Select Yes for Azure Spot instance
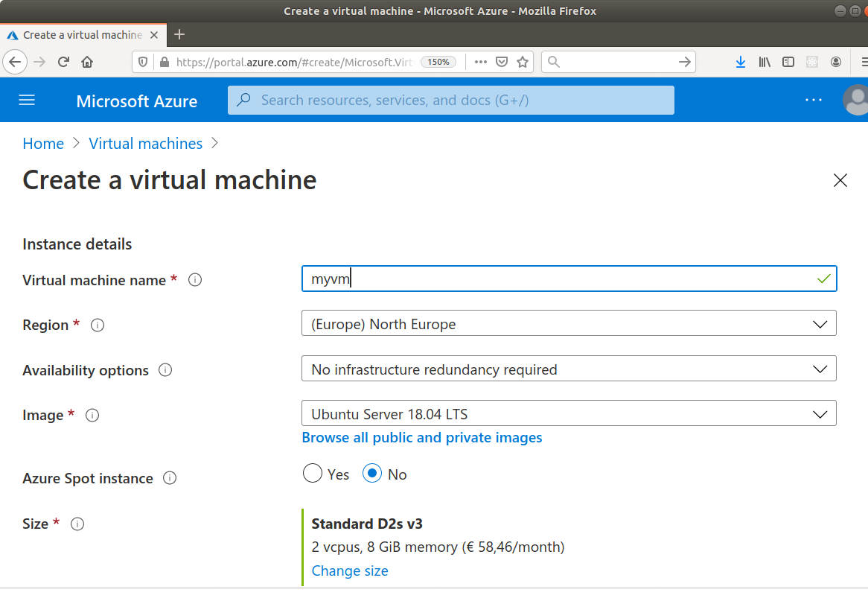Image resolution: width=868 pixels, height=604 pixels. [312, 474]
